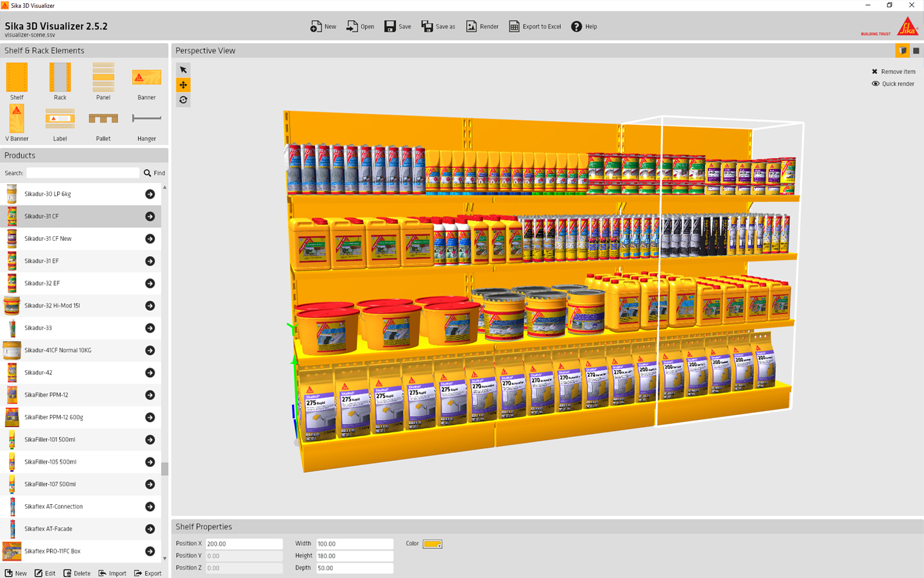Screen dimensions: 924x578
Task: Add SikaFiller-101 500ml using its arrow
Action: click(x=150, y=439)
